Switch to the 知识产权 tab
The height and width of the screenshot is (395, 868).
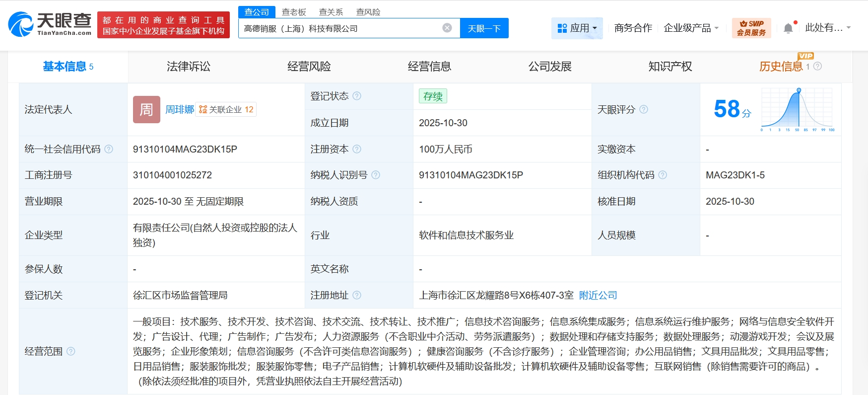(670, 67)
